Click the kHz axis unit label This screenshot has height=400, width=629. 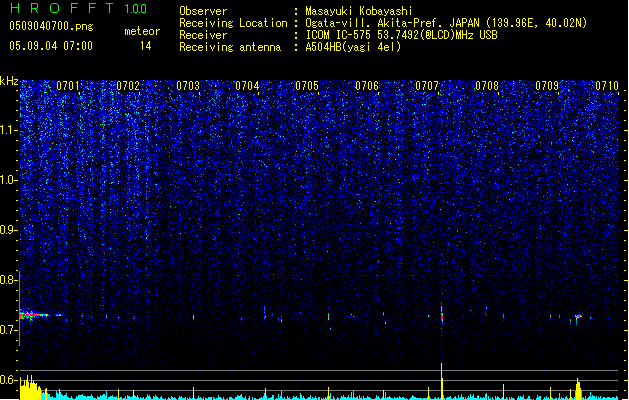click(x=9, y=81)
